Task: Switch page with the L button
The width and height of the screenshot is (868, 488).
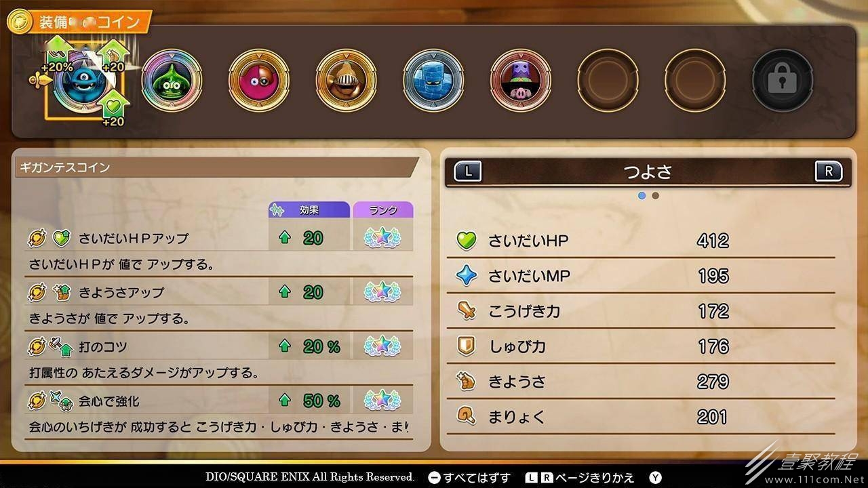Action: (x=468, y=171)
